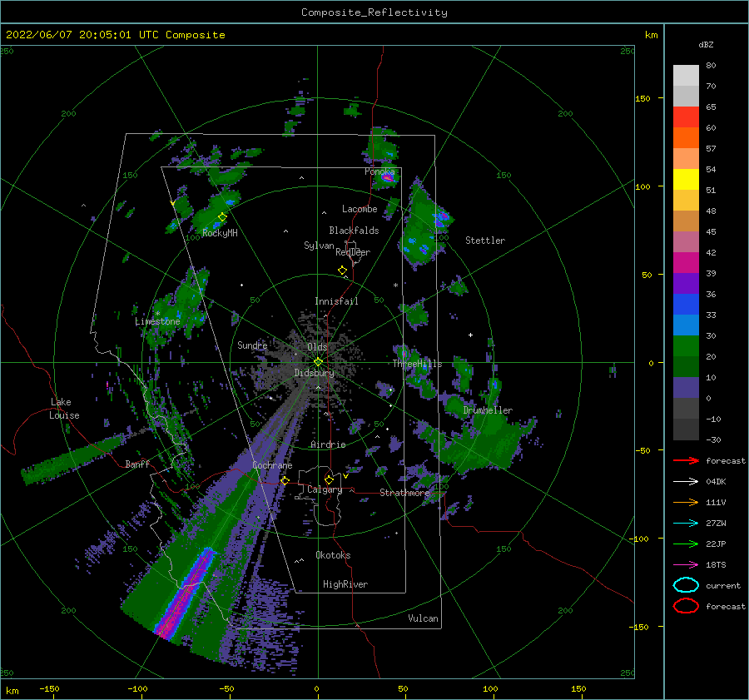Click the red forecast arrow in legend
The height and width of the screenshot is (700, 749).
pos(686,460)
